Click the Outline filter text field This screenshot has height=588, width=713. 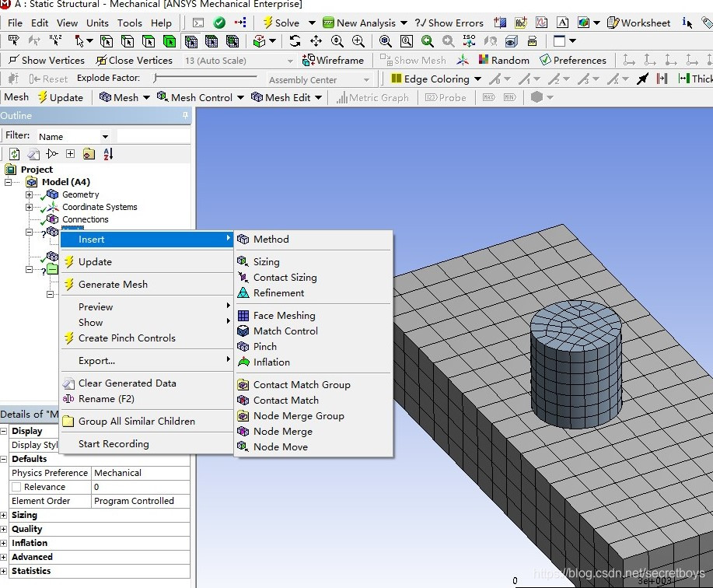click(x=154, y=136)
